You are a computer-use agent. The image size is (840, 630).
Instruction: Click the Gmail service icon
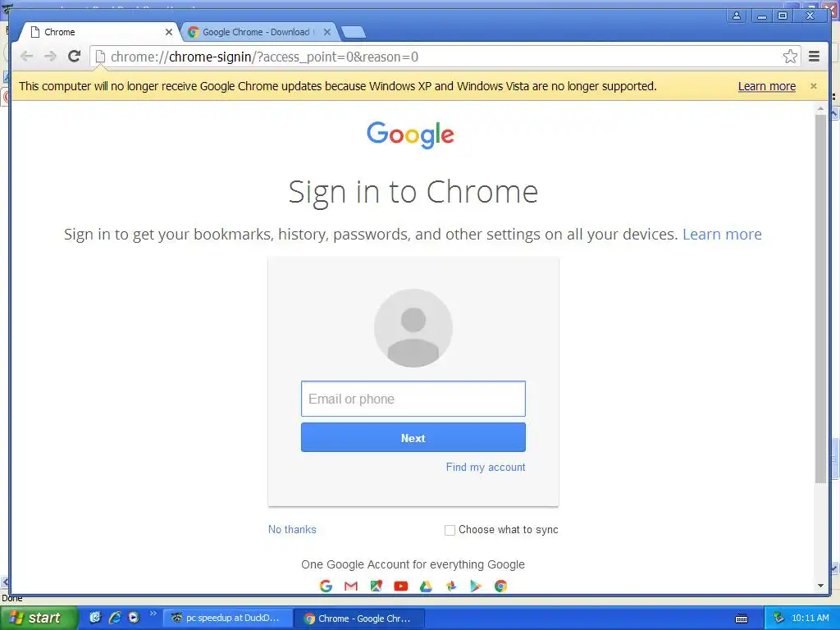(x=351, y=586)
